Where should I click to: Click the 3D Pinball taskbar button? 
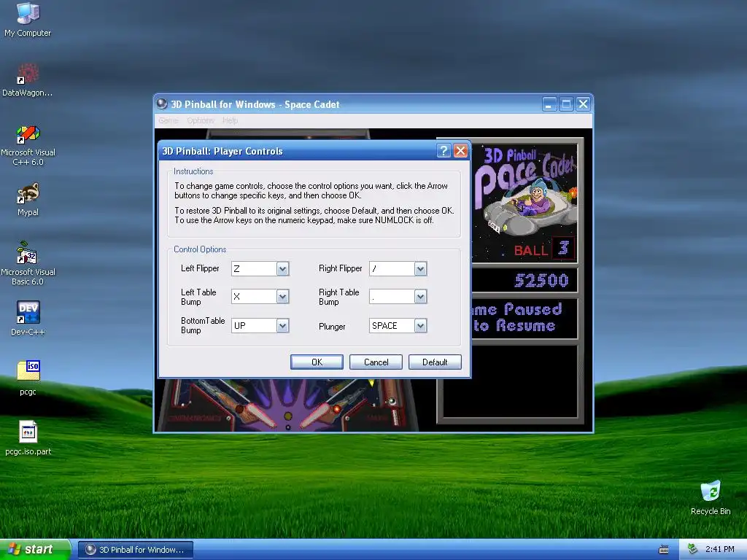tap(136, 550)
